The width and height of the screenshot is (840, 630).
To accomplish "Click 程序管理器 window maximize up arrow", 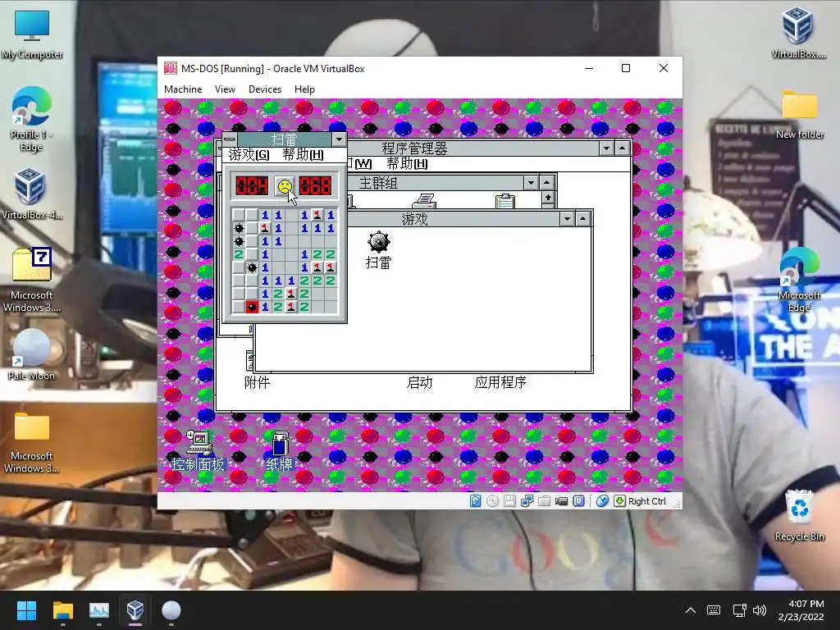I will (x=622, y=148).
